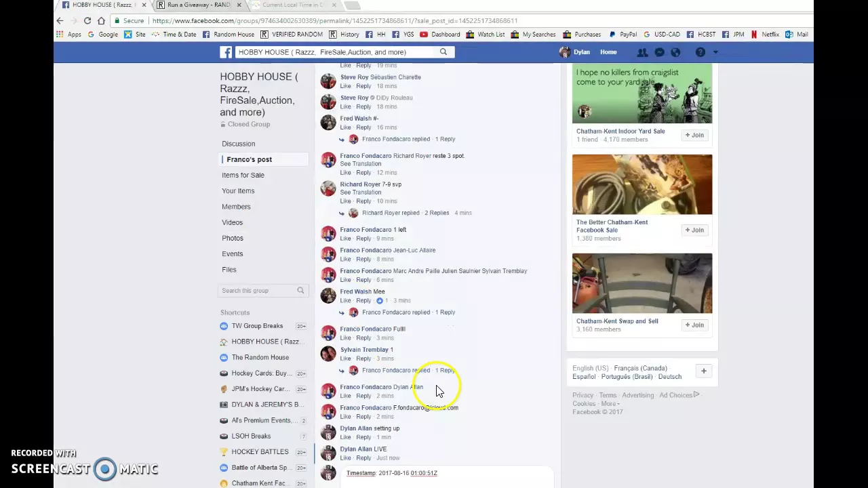This screenshot has height=488, width=868.
Task: Open Battle of Alberta shortcut
Action: pyautogui.click(x=260, y=468)
